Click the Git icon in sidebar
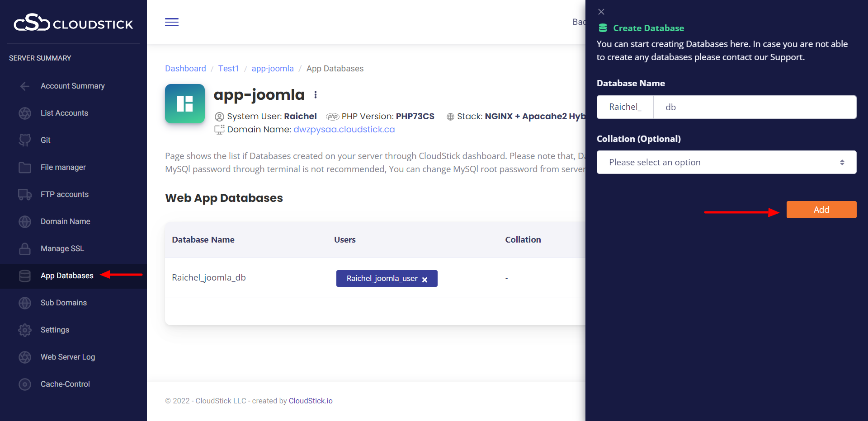 coord(25,140)
